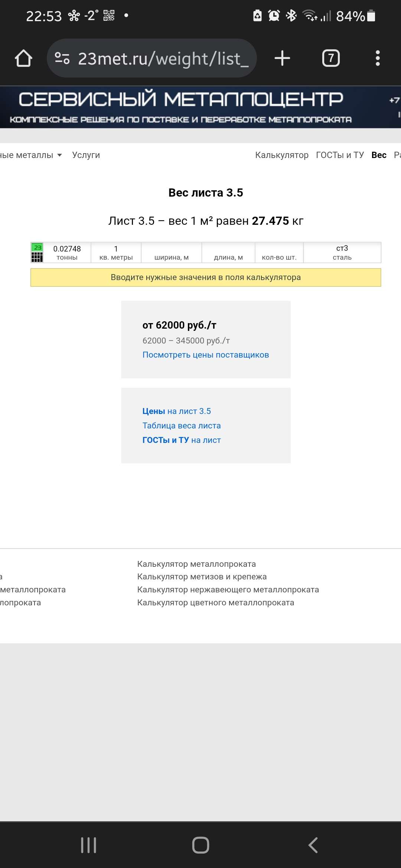Tap the длина, м input field
The width and height of the screenshot is (401, 868).
(x=228, y=252)
